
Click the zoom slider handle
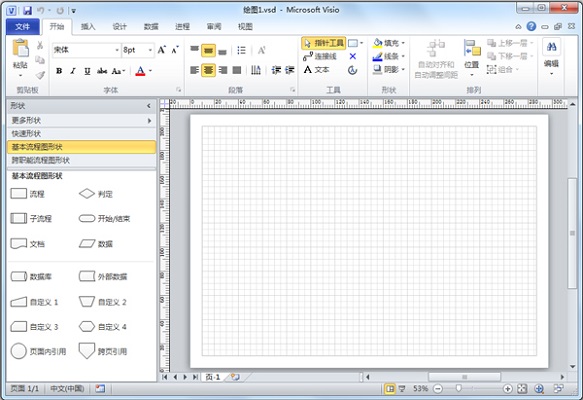(x=458, y=388)
